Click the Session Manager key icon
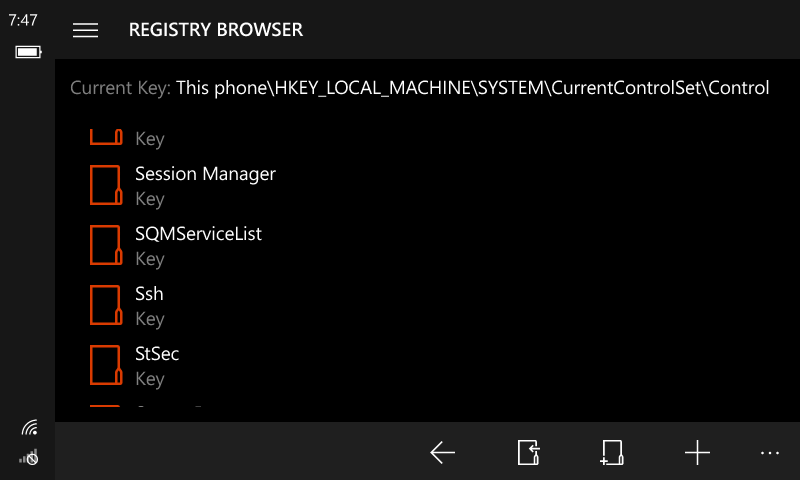This screenshot has width=800, height=480. [105, 185]
